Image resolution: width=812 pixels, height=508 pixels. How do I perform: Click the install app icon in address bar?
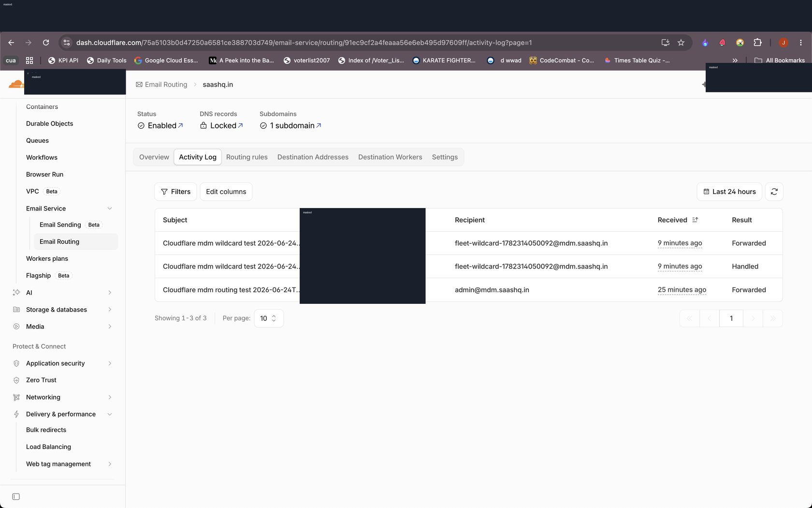[665, 43]
